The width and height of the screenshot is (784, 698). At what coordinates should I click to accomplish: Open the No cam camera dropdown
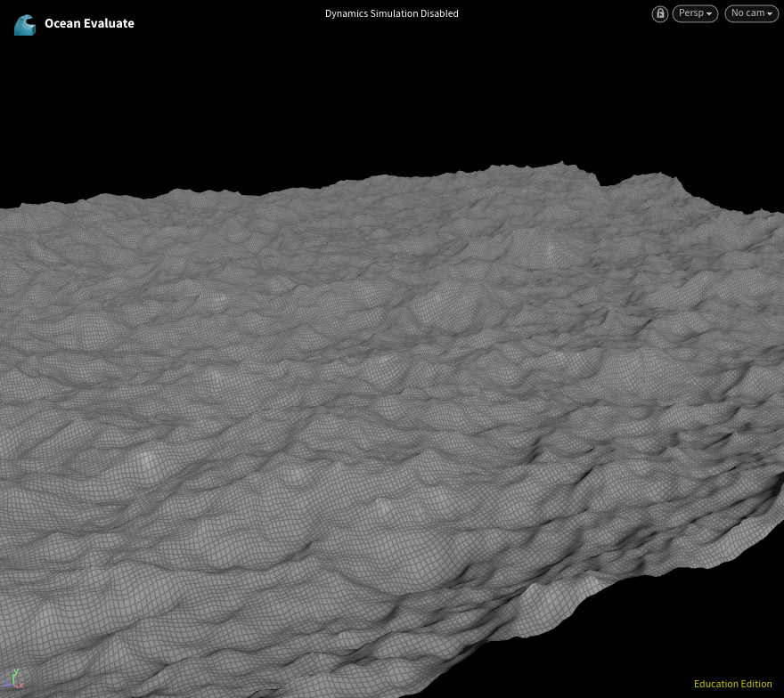click(752, 13)
